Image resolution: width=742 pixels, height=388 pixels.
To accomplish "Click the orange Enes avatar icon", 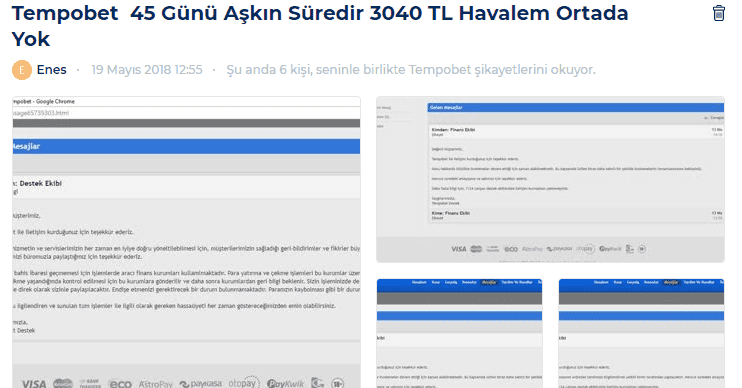I will pyautogui.click(x=22, y=70).
